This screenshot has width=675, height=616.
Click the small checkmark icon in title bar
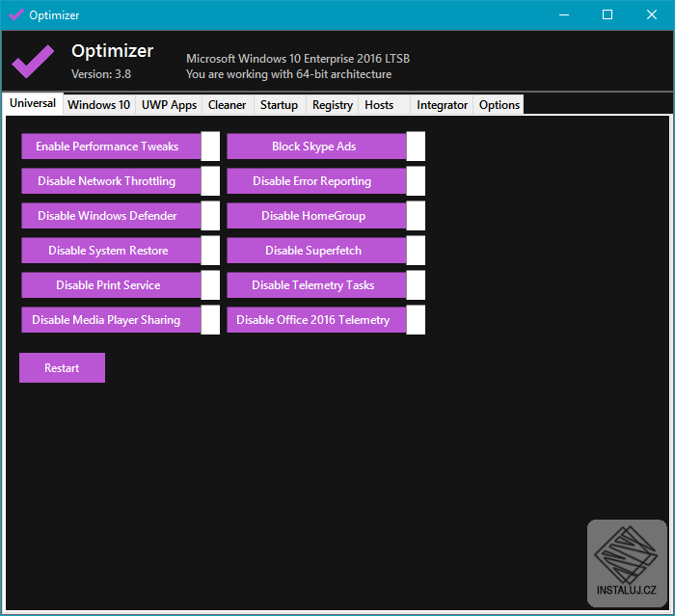[x=16, y=14]
